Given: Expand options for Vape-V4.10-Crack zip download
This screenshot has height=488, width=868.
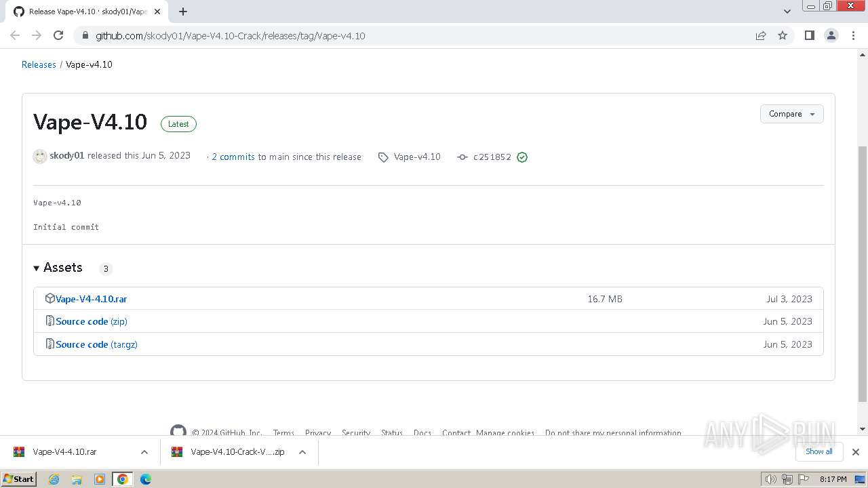Looking at the screenshot, I should 302,452.
